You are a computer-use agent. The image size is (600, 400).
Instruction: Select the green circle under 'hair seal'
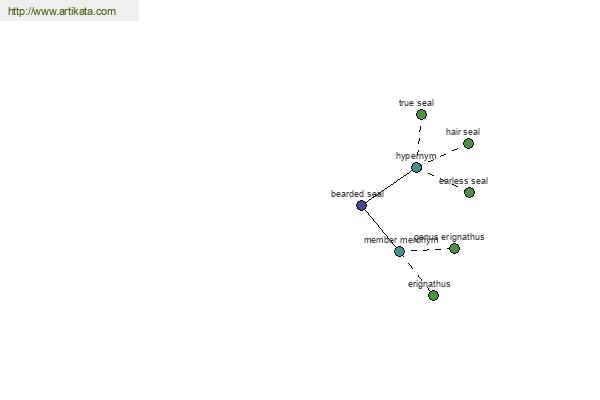(468, 144)
